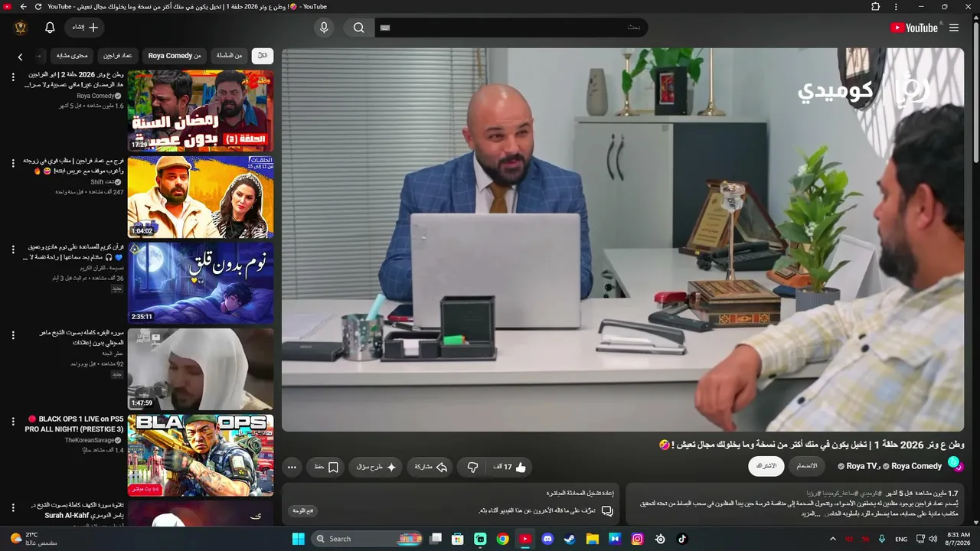980x551 pixels.
Task: Select the من Roya Comedy filter chip
Action: [x=175, y=56]
